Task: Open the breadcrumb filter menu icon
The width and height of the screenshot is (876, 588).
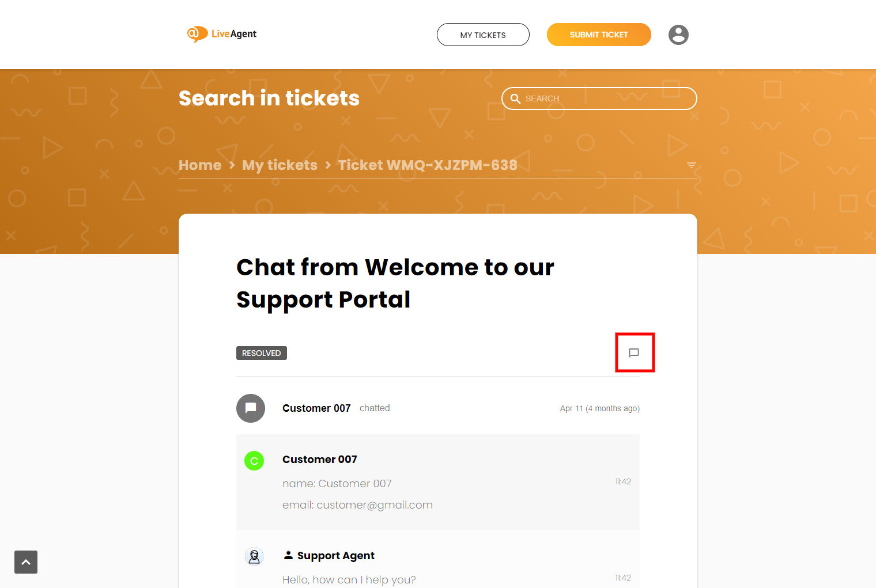Action: (x=692, y=165)
